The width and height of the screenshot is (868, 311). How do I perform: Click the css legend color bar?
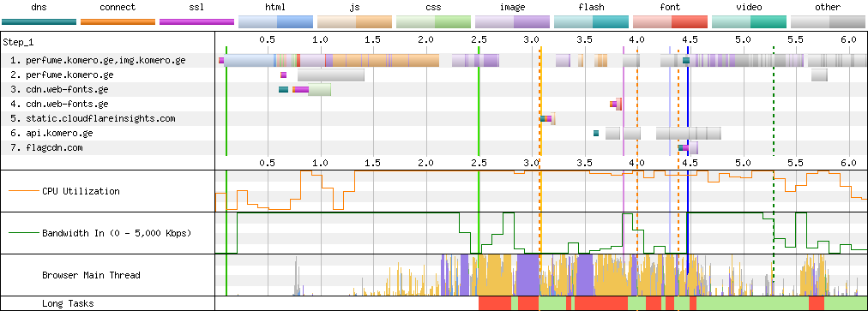[433, 21]
